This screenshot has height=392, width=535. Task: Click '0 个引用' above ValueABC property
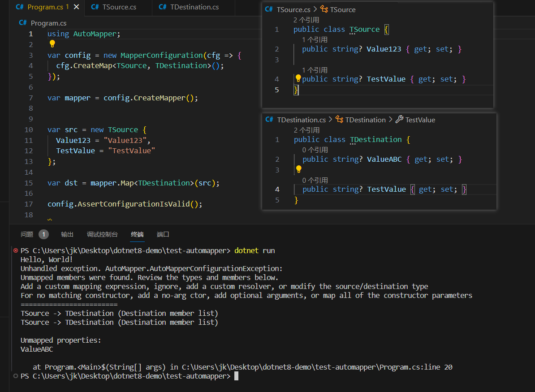click(x=315, y=150)
